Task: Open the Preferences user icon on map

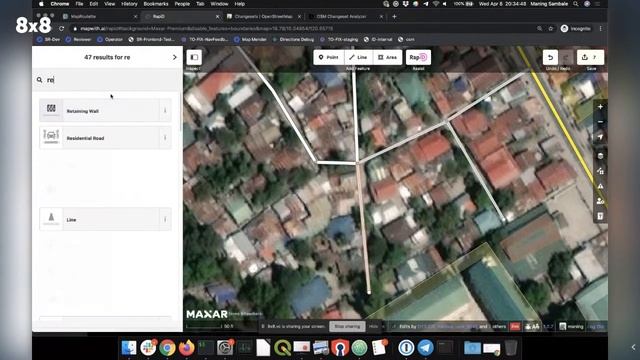Action: click(x=600, y=201)
